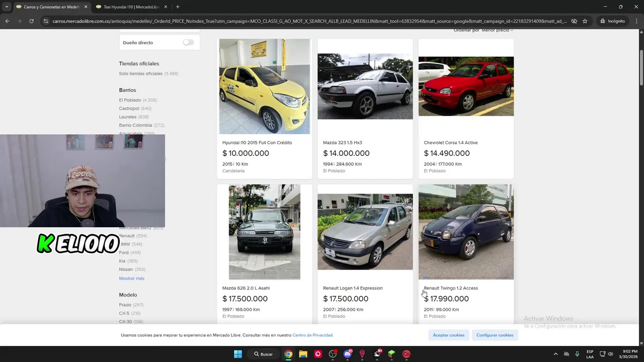The image size is (644, 362).
Task: Open the tab search dropdown arrow
Action: point(6,7)
